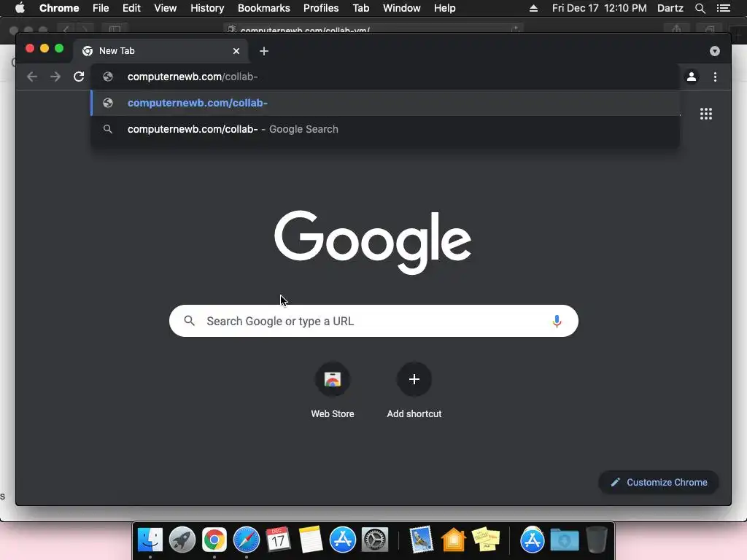747x560 pixels.
Task: Select the New Tab tab
Action: pyautogui.click(x=160, y=51)
